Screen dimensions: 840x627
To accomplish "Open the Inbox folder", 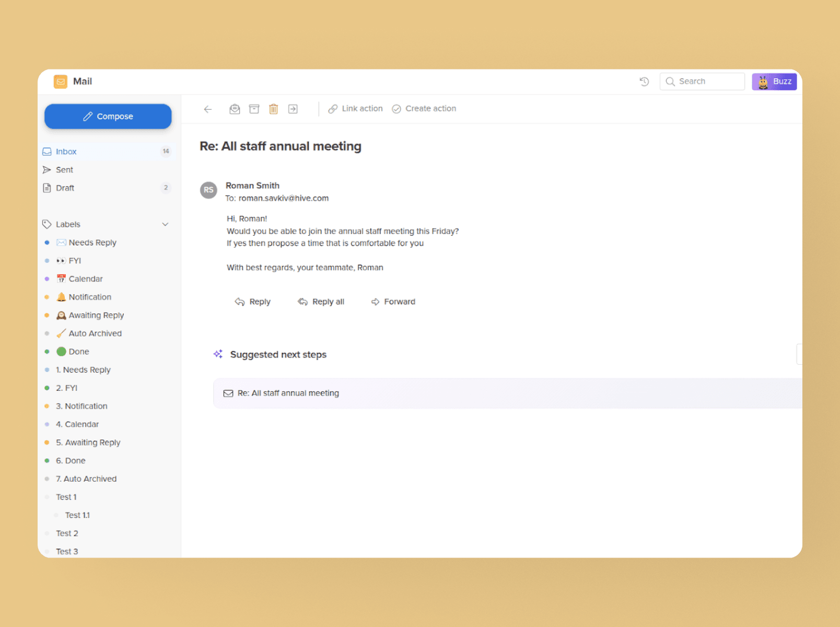I will click(x=66, y=152).
